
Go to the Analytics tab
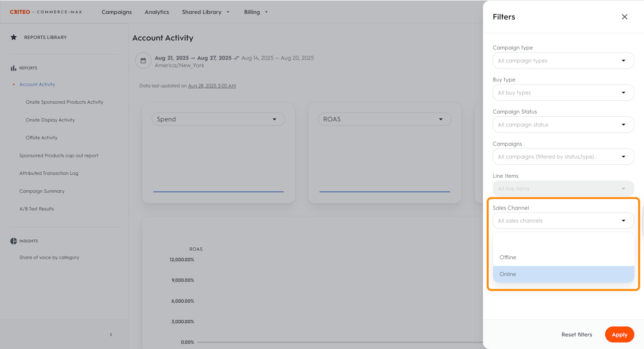tap(157, 12)
